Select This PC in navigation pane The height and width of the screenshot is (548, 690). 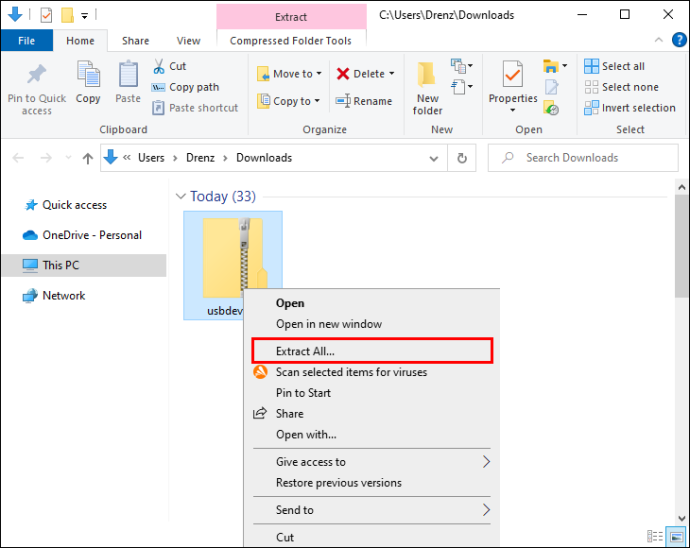[x=84, y=265]
